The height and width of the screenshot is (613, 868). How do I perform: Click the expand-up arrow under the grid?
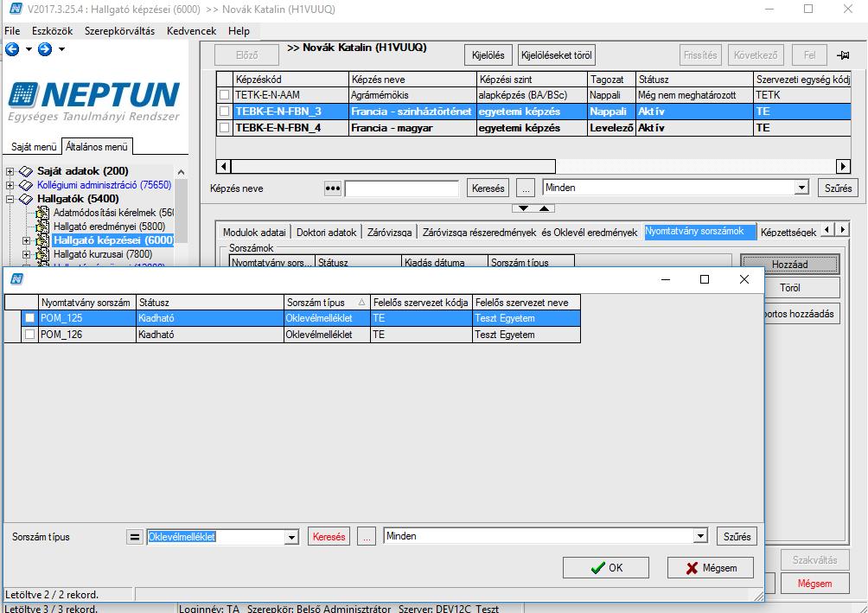point(544,208)
